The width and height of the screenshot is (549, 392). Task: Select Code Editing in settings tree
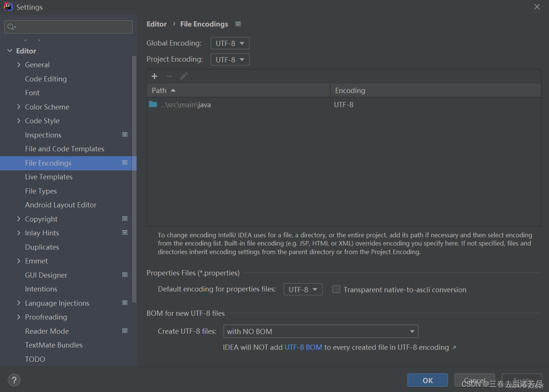point(46,79)
